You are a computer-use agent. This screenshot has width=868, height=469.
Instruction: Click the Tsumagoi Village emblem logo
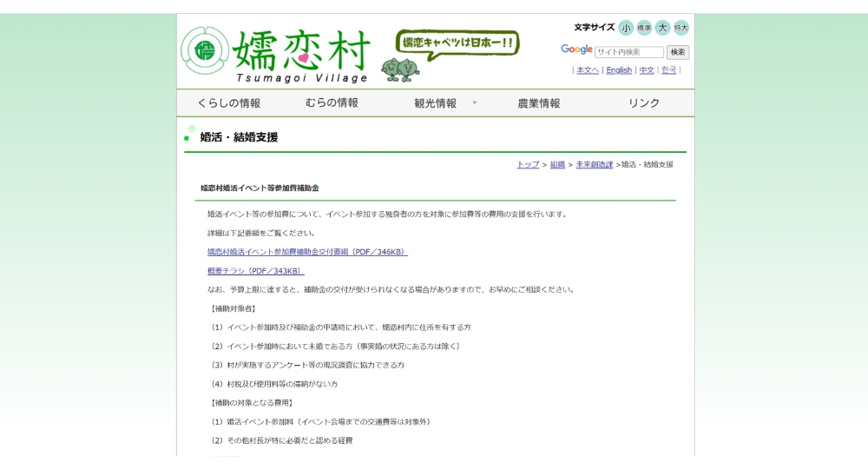[x=205, y=50]
